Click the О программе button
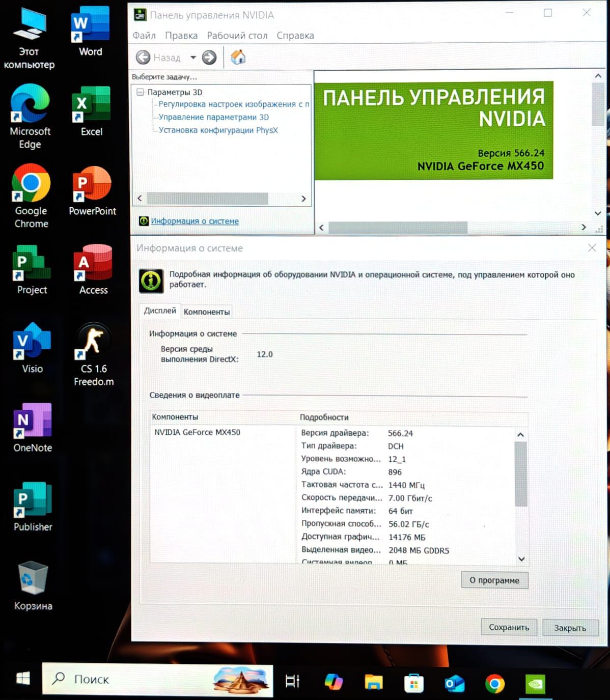 click(494, 580)
